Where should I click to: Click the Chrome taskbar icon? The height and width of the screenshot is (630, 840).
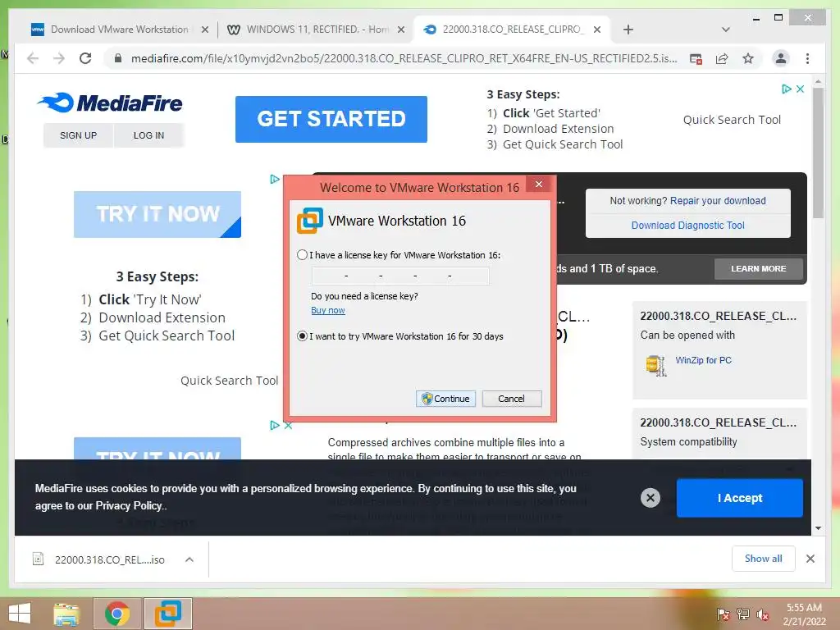(117, 614)
